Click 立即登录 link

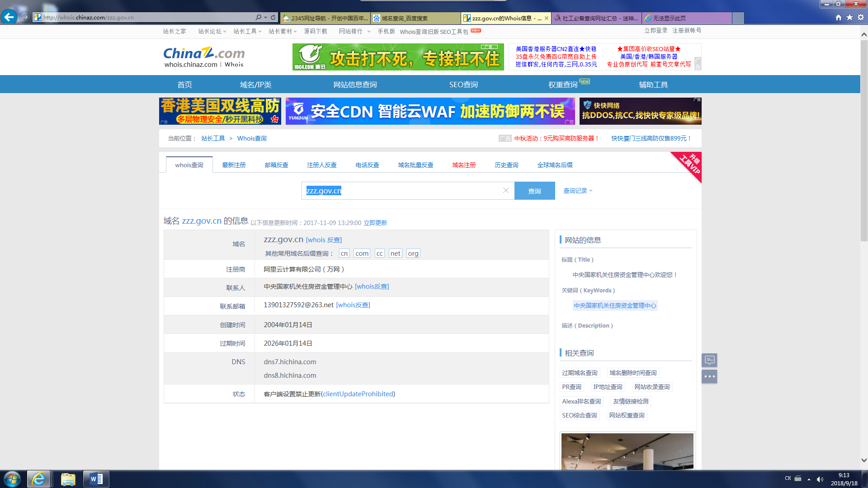click(656, 30)
